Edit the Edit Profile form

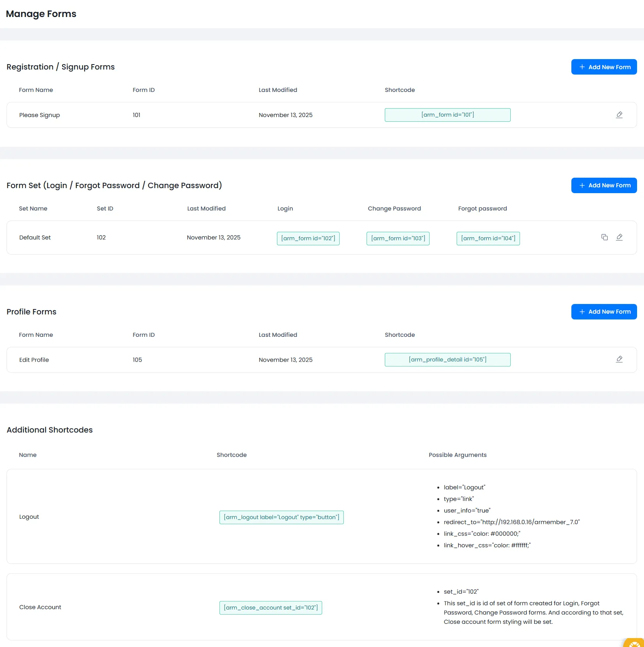pos(619,359)
